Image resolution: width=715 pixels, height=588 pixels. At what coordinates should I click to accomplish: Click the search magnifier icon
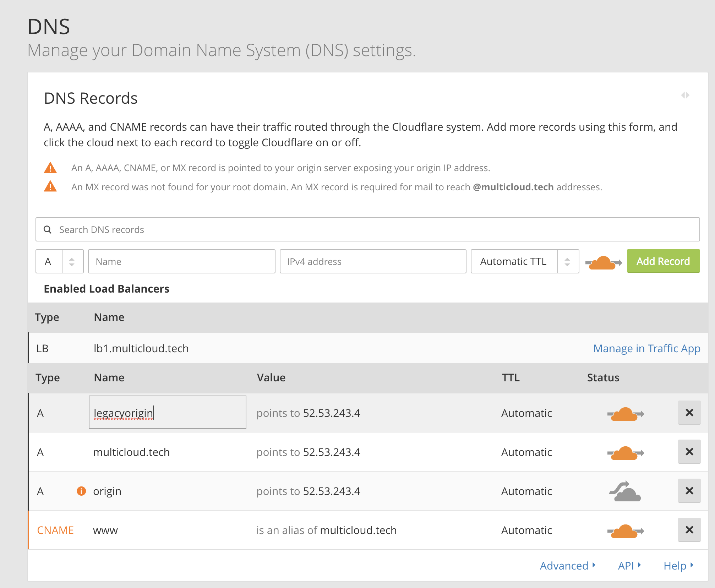(x=48, y=230)
